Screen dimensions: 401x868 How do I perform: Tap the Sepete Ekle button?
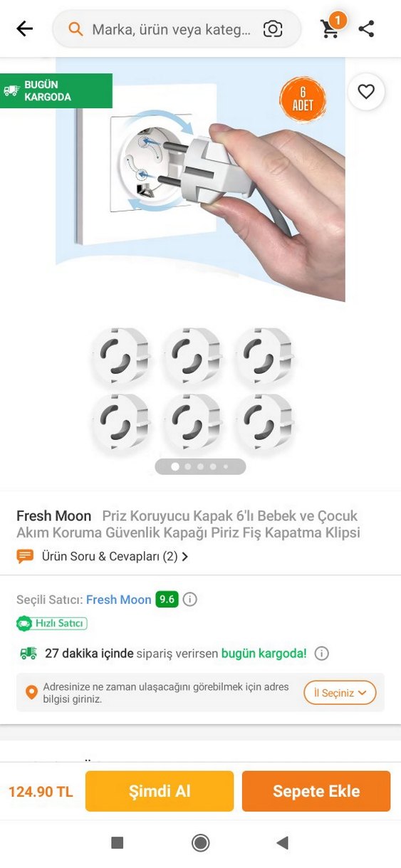point(316,791)
